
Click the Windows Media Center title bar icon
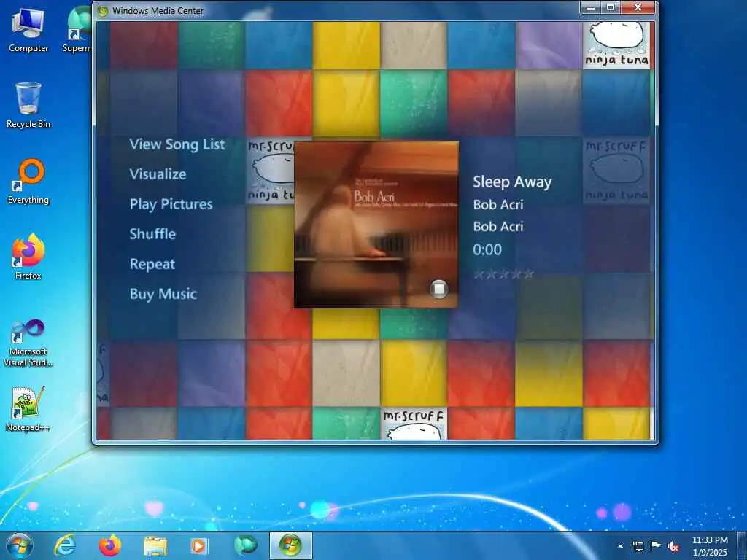(x=102, y=10)
